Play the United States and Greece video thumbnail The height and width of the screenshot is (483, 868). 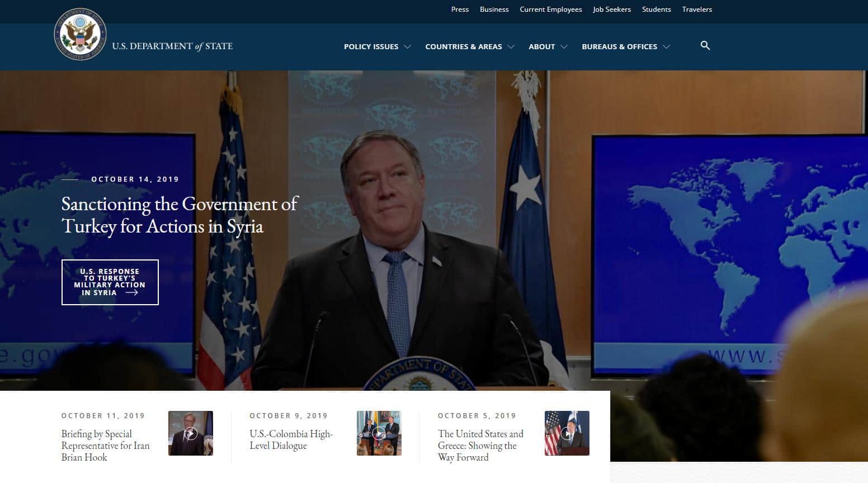tap(567, 433)
